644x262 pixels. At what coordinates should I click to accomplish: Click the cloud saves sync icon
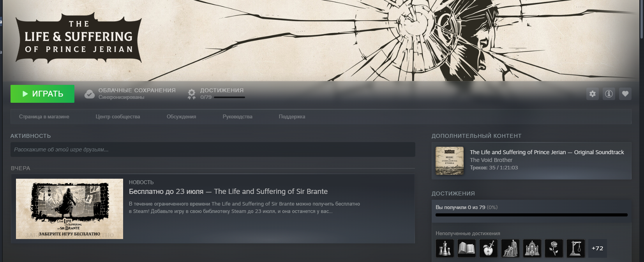[90, 94]
